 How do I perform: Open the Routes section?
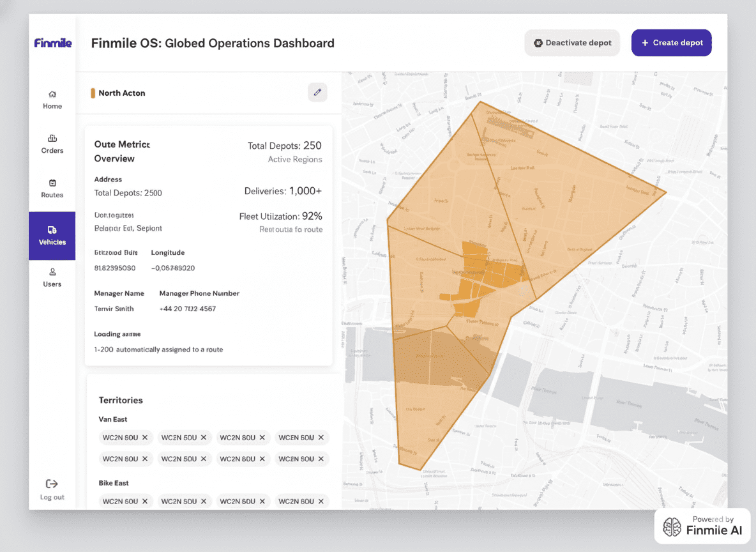click(52, 188)
